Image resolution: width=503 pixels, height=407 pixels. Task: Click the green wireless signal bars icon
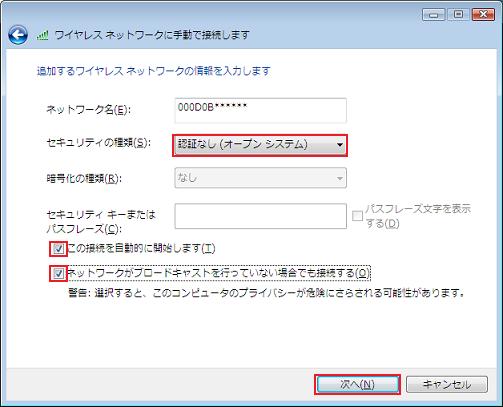pos(42,35)
